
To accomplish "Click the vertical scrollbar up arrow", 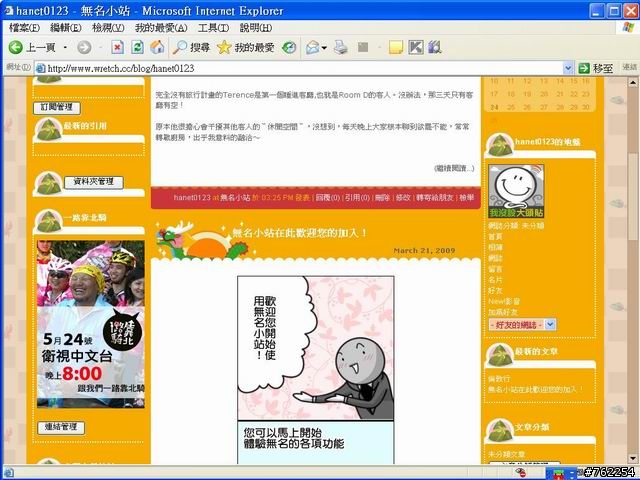I will tap(633, 83).
